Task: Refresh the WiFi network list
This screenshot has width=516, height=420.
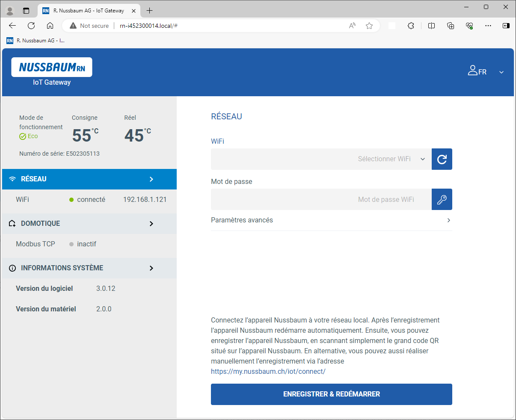Action: coord(442,159)
